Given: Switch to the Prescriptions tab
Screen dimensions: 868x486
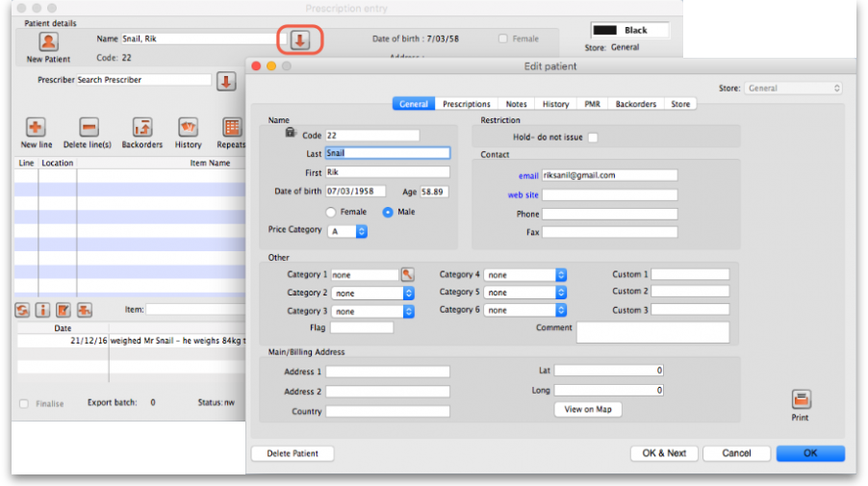Looking at the screenshot, I should tap(467, 104).
